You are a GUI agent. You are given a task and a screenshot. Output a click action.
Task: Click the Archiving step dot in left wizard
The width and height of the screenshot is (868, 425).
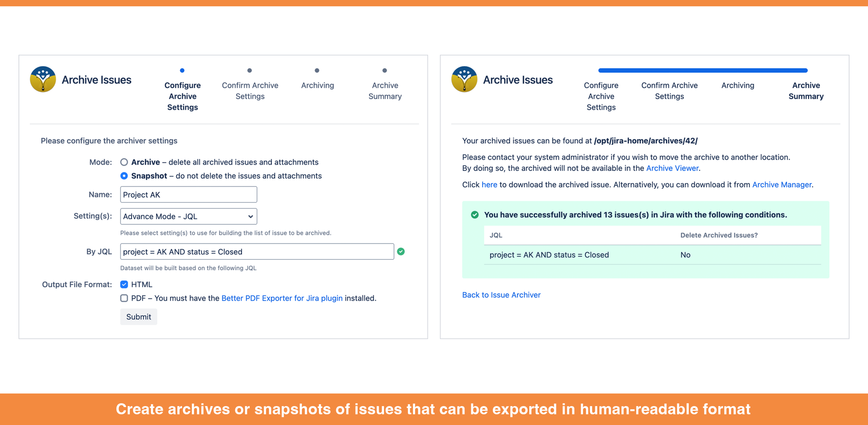(x=317, y=71)
